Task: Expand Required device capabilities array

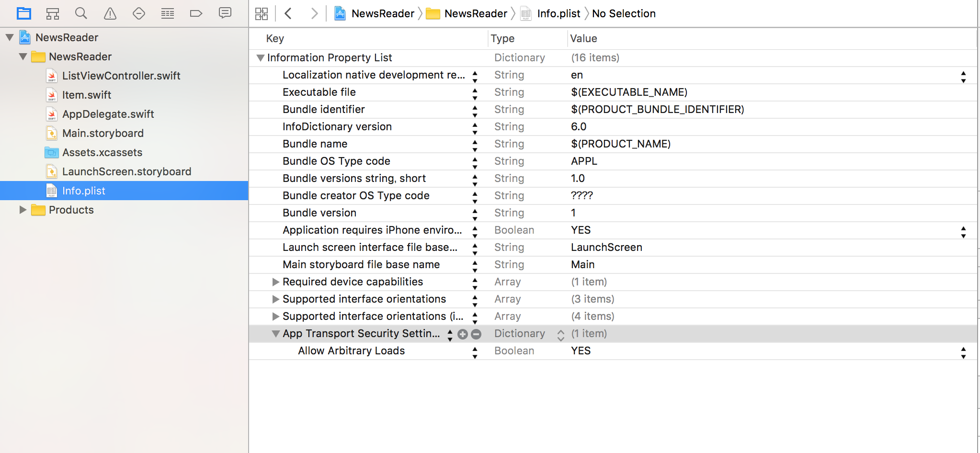Action: 275,282
